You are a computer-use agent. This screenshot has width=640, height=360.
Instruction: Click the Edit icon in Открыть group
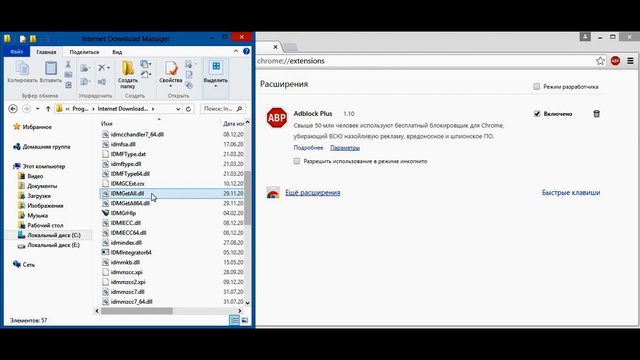pos(189,75)
